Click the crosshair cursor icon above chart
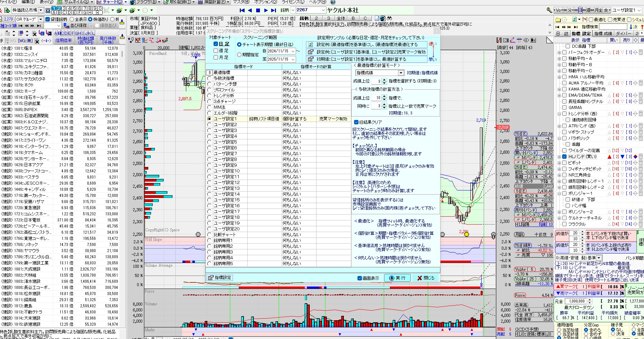 [519, 40]
